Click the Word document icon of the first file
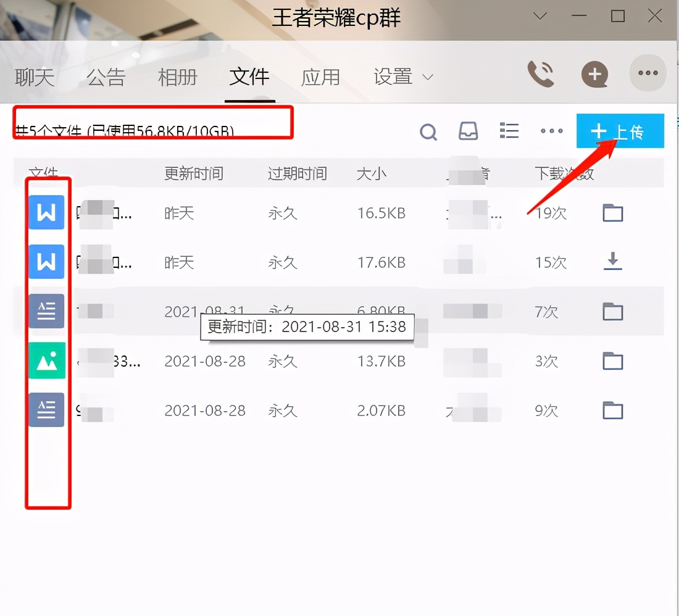The height and width of the screenshot is (616, 679). pyautogui.click(x=46, y=212)
